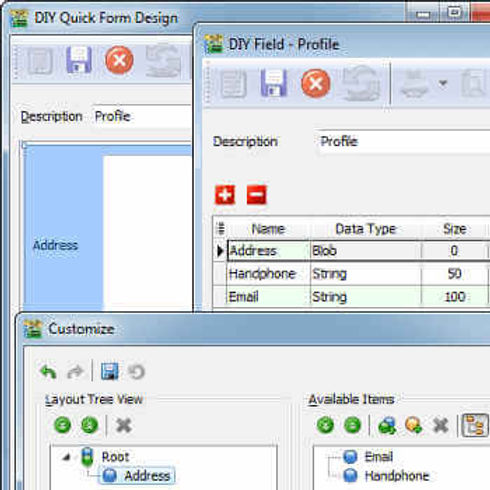Click second green circle icon under Layout Tree View

coord(89,425)
